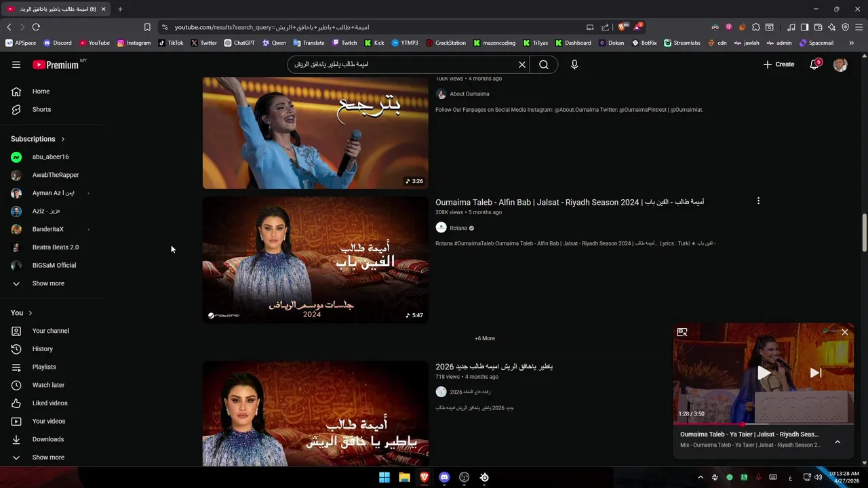Expand the miniplayer mix queue chevron
The image size is (868, 488).
(x=837, y=442)
